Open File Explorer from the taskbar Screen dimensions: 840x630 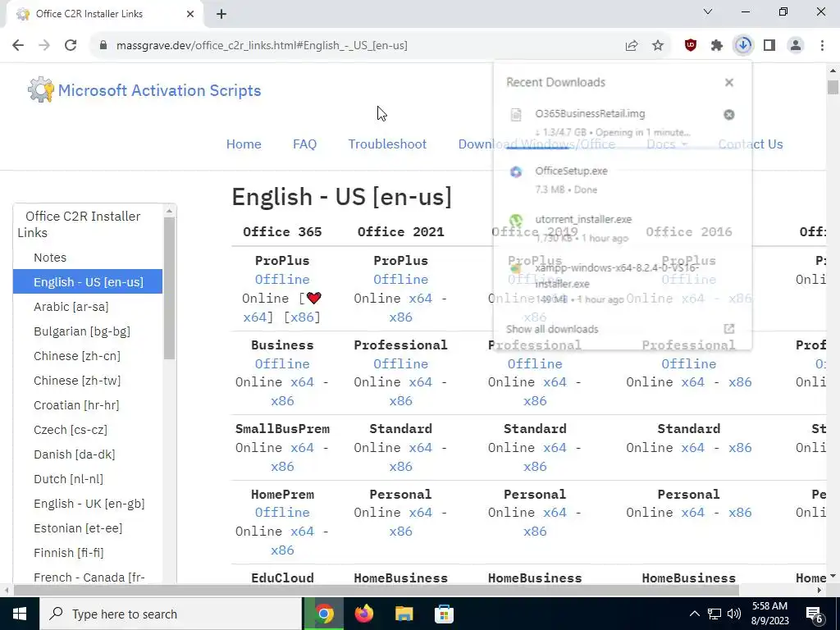pyautogui.click(x=404, y=614)
